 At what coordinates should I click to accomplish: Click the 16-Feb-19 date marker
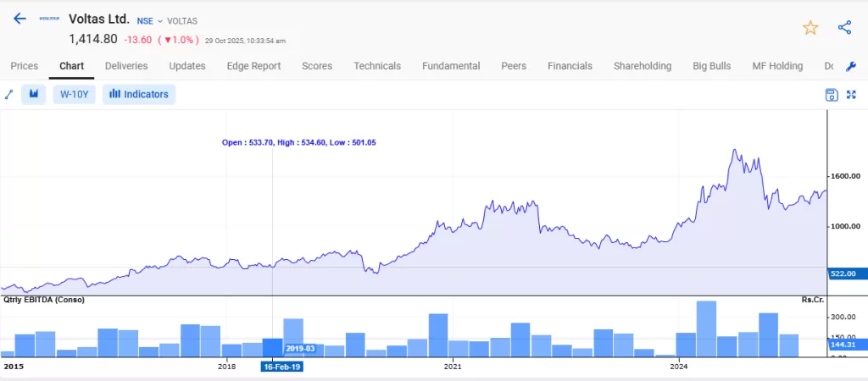coord(281,366)
